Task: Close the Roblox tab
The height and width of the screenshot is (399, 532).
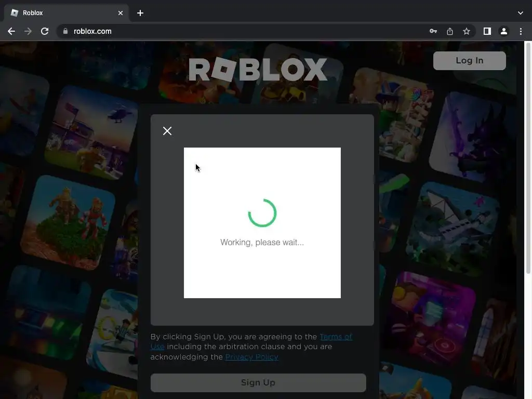Action: (x=121, y=13)
